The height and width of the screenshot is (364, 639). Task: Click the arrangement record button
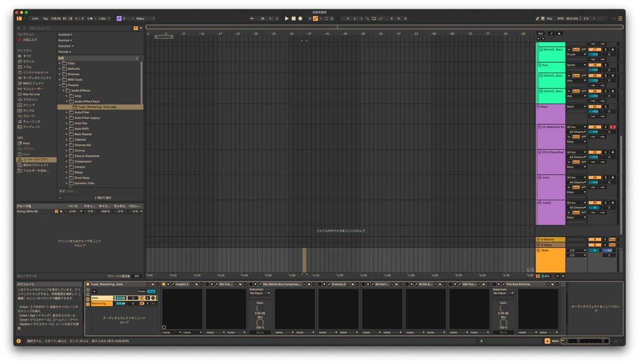pos(300,18)
